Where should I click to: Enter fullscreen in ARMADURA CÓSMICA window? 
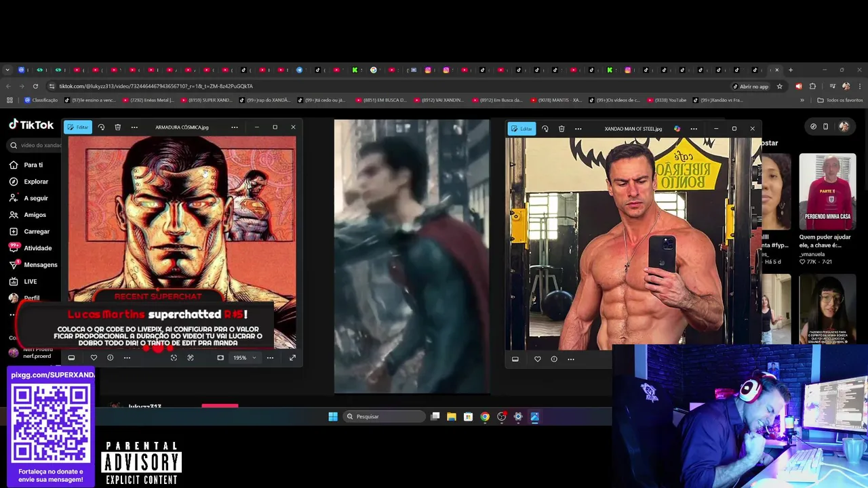click(x=292, y=358)
